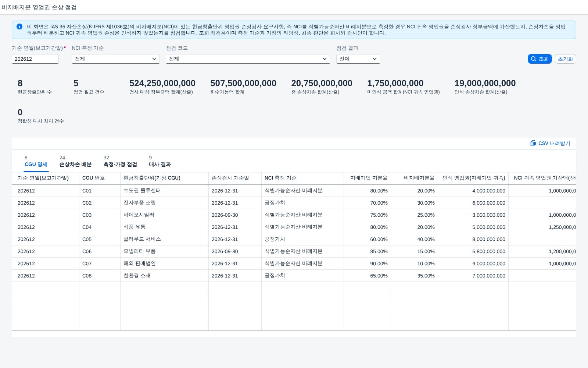This screenshot has width=588, height=368.
Task: Select the 친환경 소재 cell
Action: click(x=164, y=276)
